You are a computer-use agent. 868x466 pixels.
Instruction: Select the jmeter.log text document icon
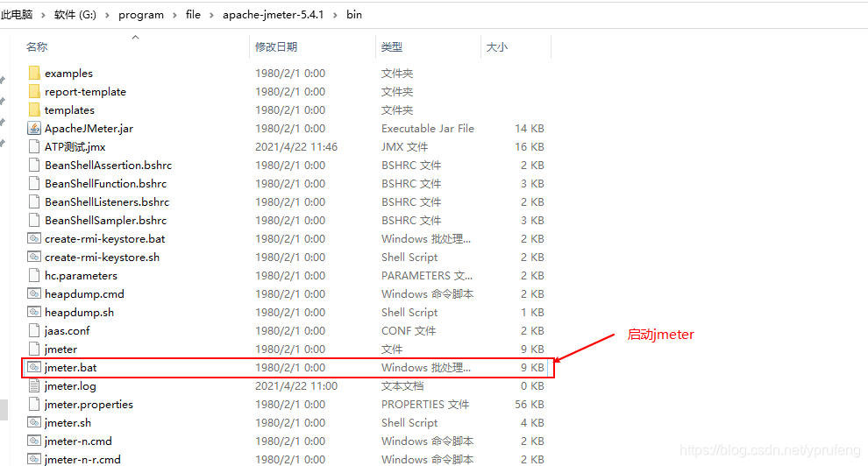tap(34, 385)
